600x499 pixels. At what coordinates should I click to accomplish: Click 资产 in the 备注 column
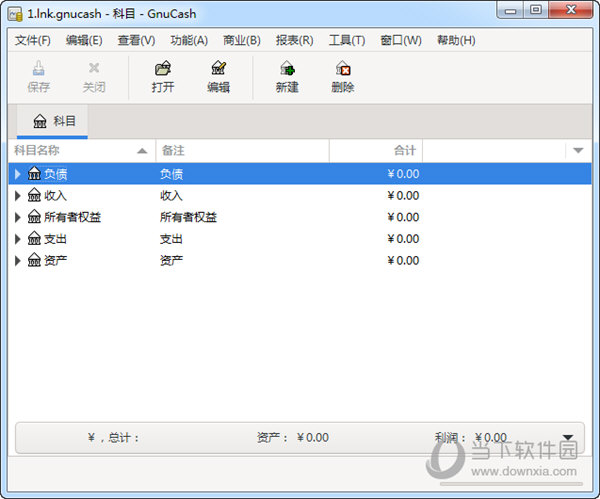pos(171,260)
